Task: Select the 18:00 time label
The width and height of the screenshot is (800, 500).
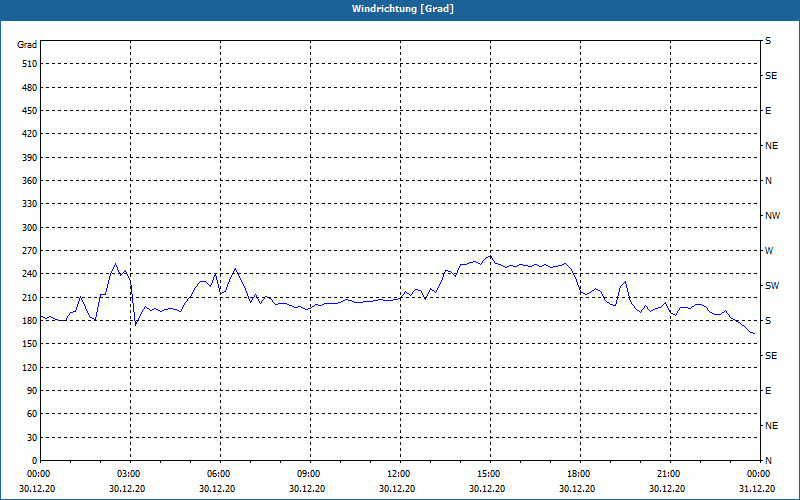Action: click(579, 473)
